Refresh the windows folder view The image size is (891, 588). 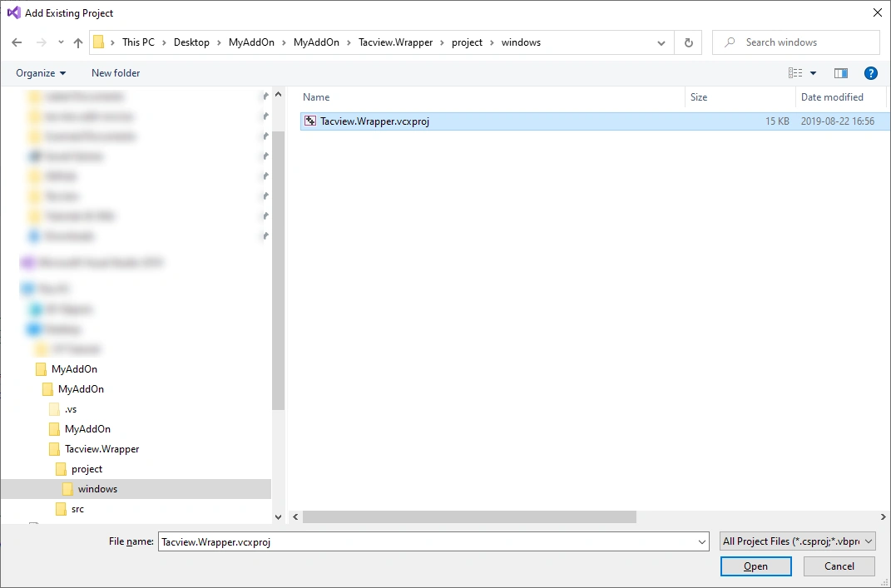click(688, 42)
